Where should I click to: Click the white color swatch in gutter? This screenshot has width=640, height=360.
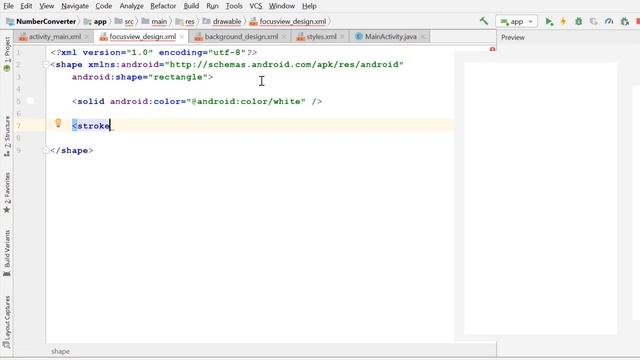point(30,101)
